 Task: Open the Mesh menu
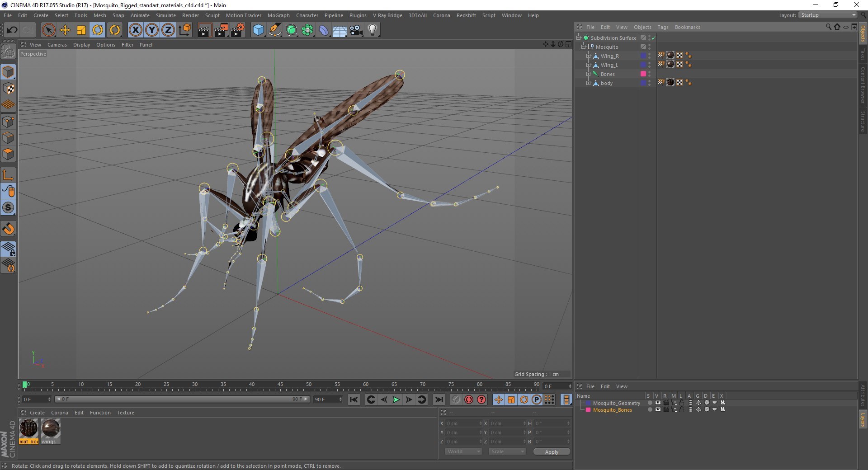99,15
